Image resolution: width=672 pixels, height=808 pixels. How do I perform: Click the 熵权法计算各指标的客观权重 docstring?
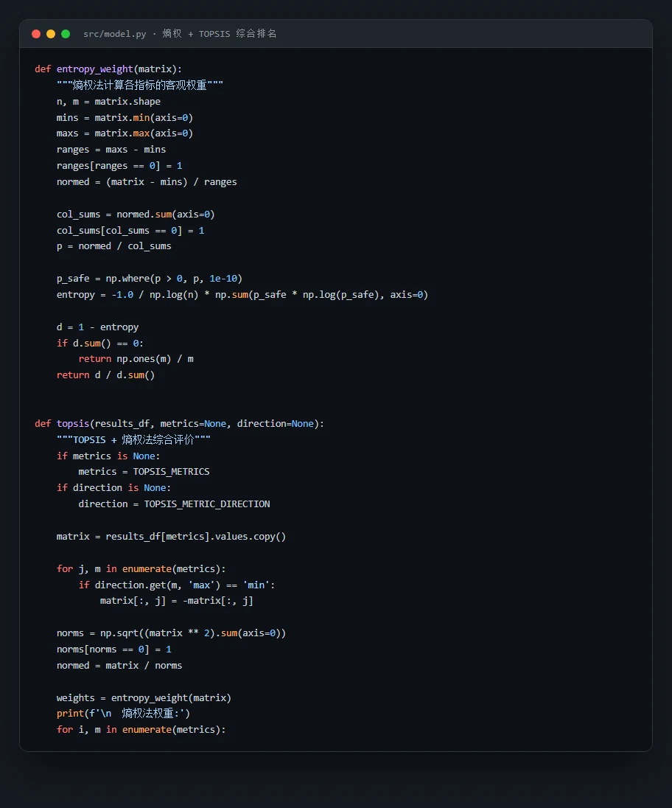click(139, 85)
